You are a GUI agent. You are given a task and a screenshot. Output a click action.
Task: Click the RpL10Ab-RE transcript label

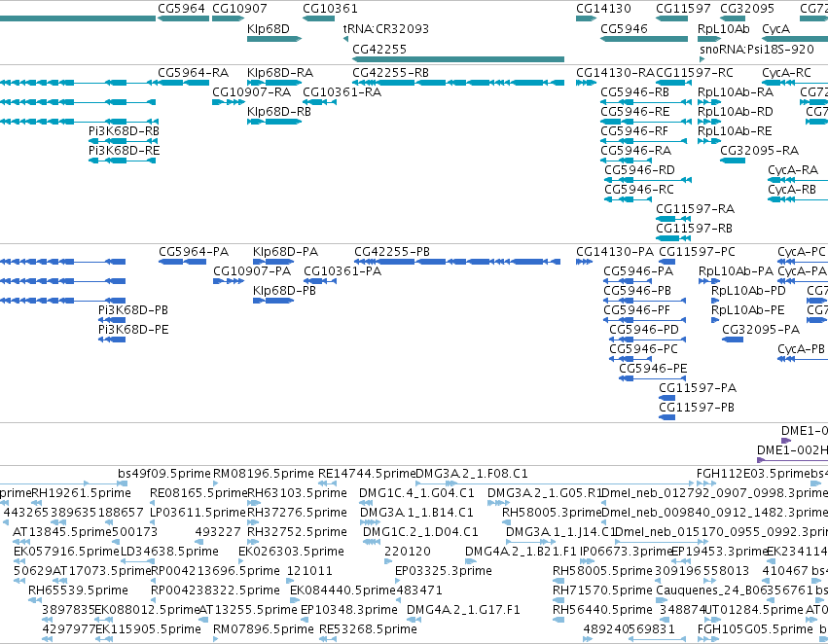tap(735, 131)
